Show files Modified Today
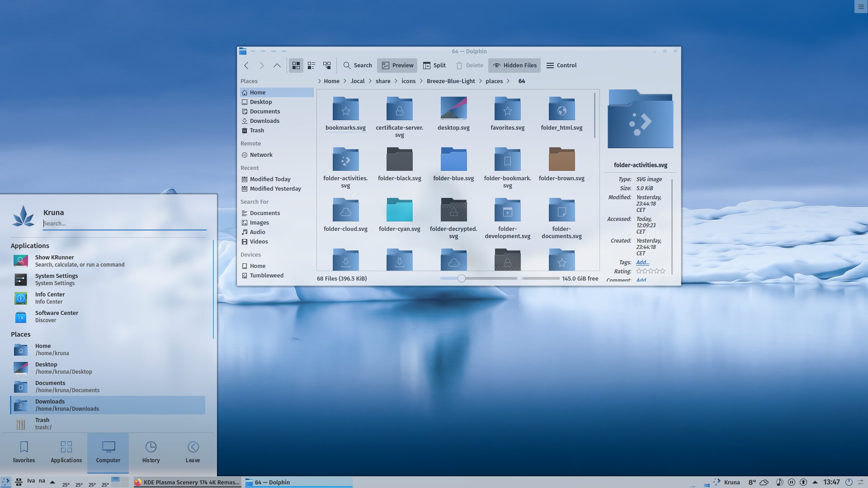 click(x=277, y=179)
